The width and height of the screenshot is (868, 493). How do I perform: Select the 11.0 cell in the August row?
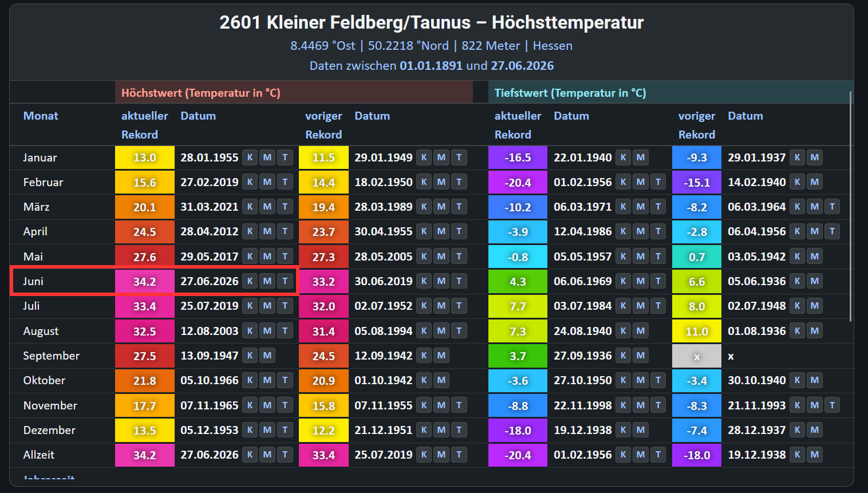point(697,332)
